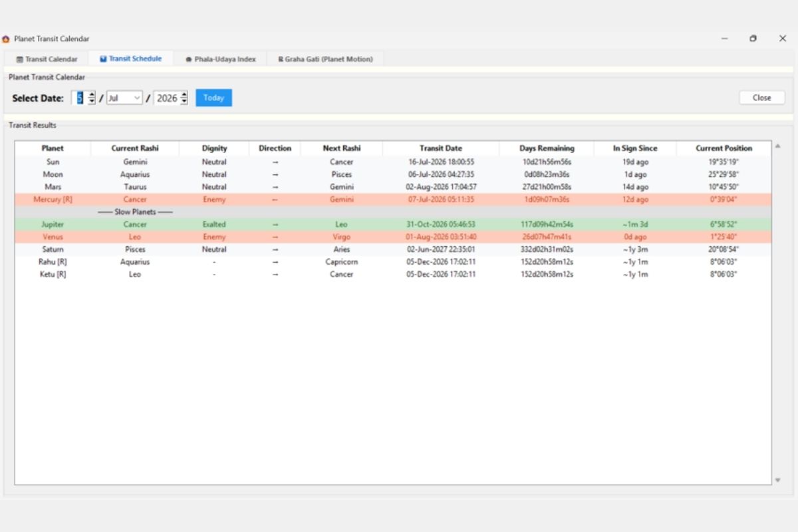Increase the day value with up arrow
The image size is (798, 532).
92,94
